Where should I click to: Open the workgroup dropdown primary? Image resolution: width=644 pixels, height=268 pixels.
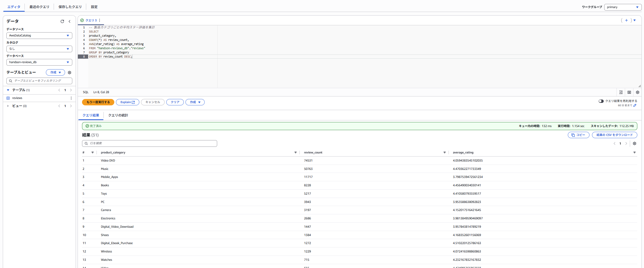tap(623, 7)
